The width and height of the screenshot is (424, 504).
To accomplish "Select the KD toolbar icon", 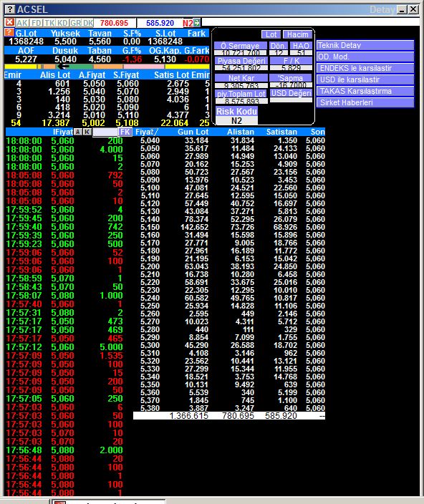I will click(x=63, y=23).
